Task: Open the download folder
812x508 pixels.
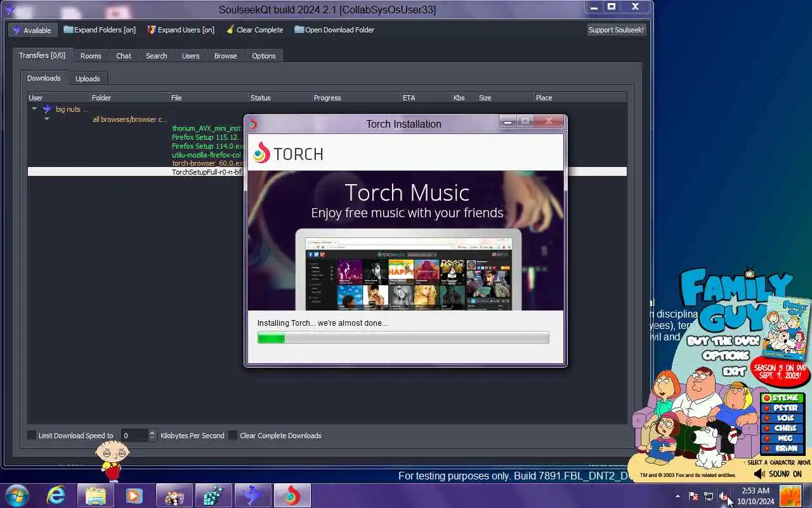Action: (334, 30)
